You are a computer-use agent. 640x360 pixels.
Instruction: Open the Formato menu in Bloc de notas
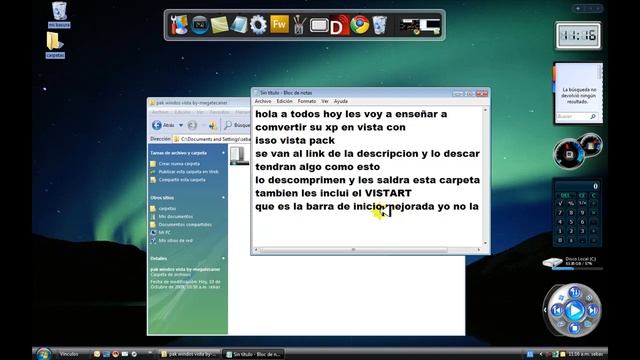pos(307,101)
